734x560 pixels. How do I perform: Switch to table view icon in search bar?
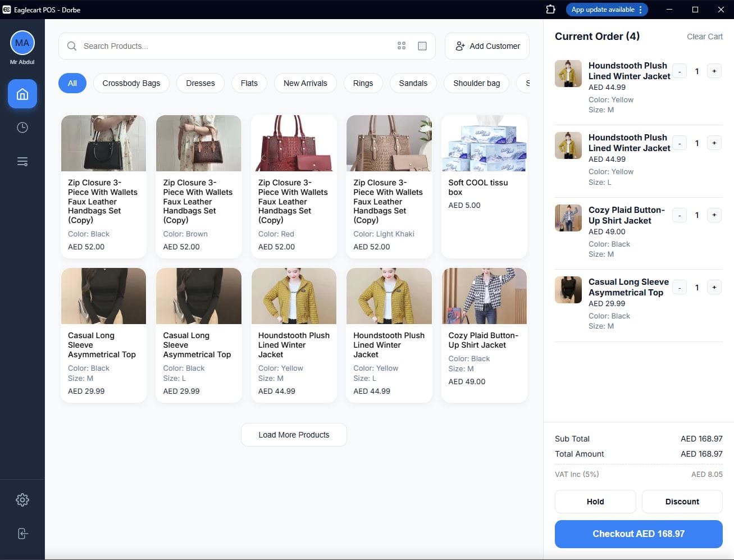422,46
